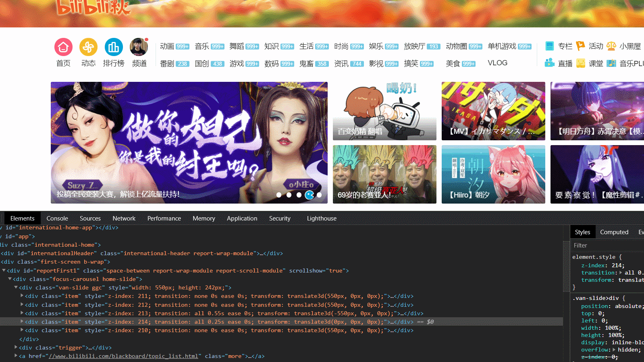
Task: Click the 'z-index: 214;' style declaration
Action: coord(603,265)
